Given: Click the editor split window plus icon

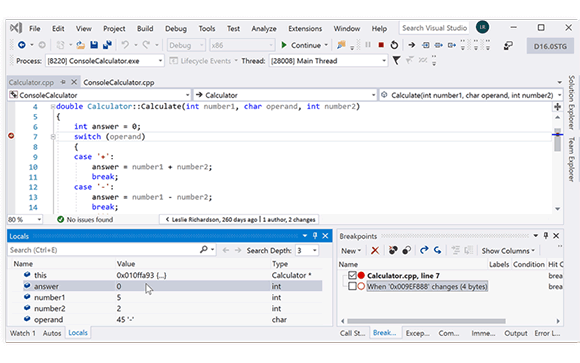Looking at the screenshot, I should pos(557,107).
